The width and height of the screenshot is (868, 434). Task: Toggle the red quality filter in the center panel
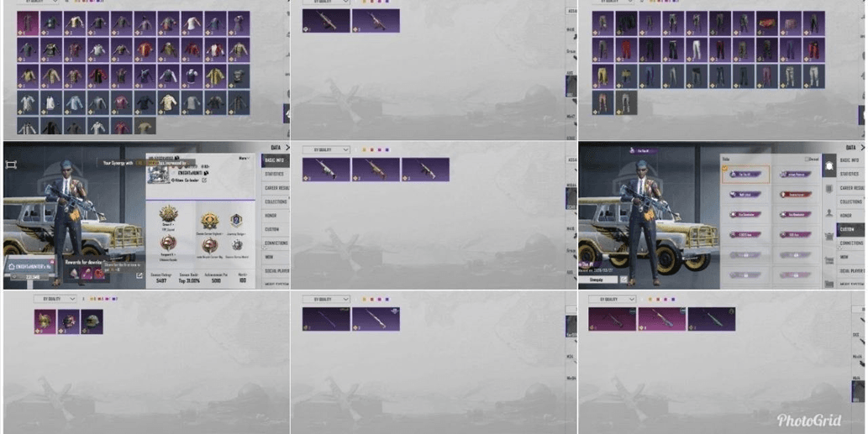point(371,149)
